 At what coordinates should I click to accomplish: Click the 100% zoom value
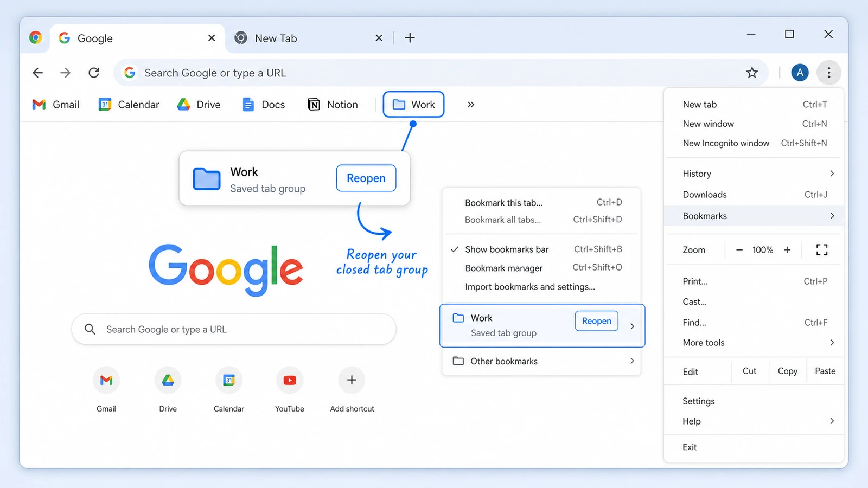tap(763, 250)
